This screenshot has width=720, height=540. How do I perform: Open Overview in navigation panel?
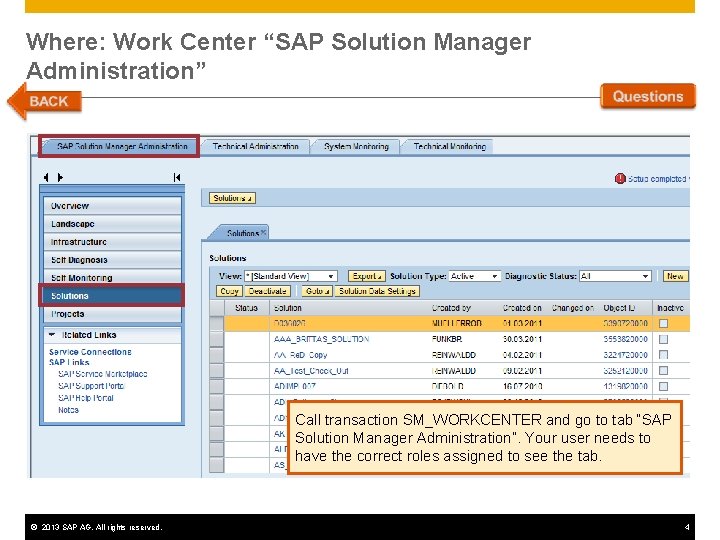click(x=112, y=206)
